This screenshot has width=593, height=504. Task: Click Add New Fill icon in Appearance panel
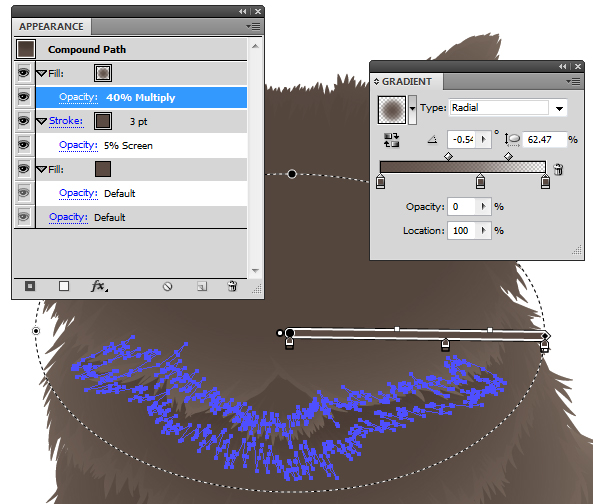point(64,286)
